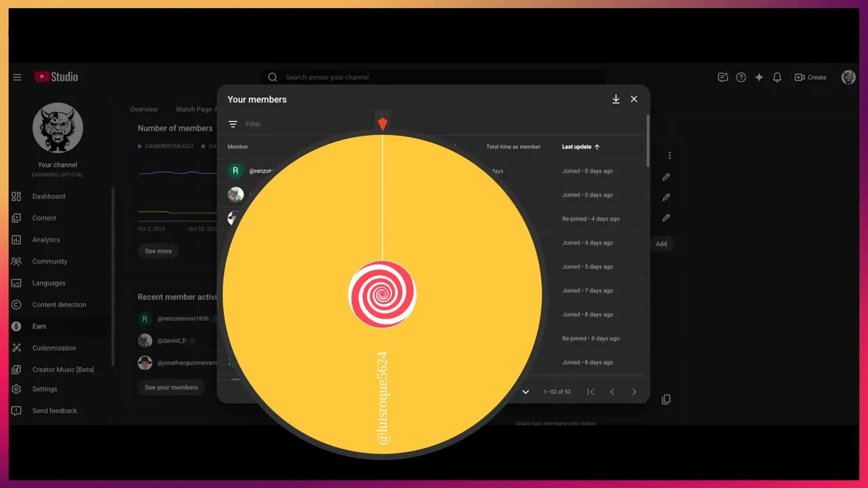Viewport: 868px width, 488px height.
Task: Open the account avatar in top right
Action: 848,77
